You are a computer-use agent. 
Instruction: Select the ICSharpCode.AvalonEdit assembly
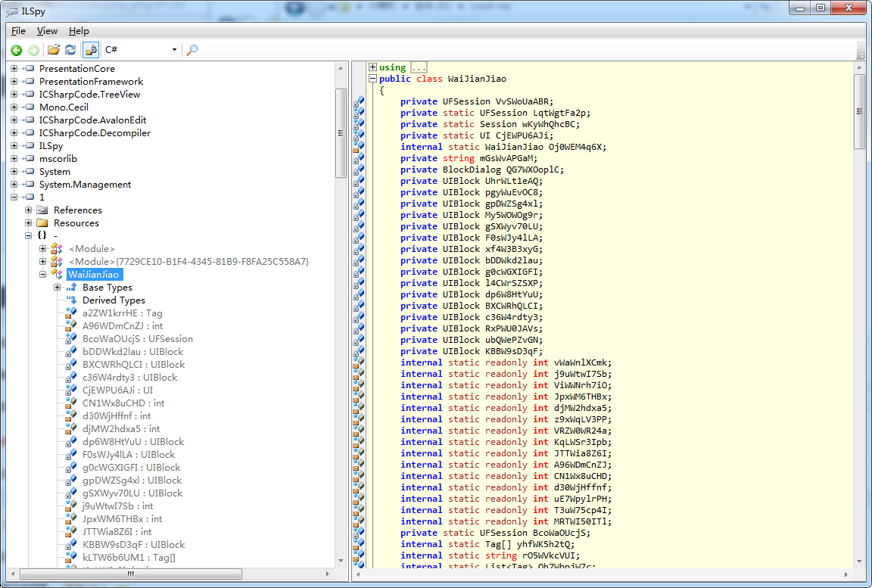93,120
